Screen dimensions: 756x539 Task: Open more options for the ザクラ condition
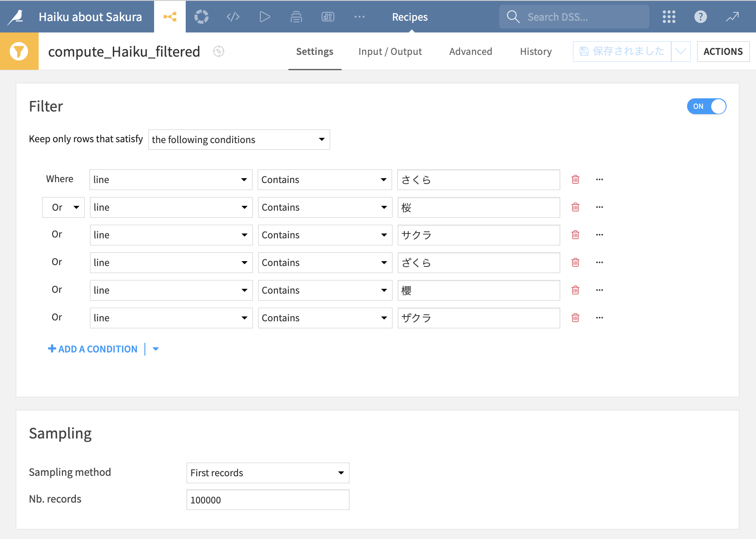600,318
